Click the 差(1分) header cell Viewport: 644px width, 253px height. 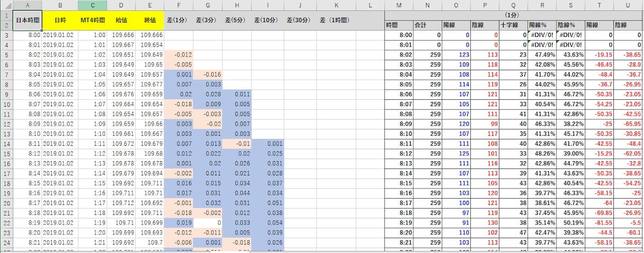(x=178, y=20)
